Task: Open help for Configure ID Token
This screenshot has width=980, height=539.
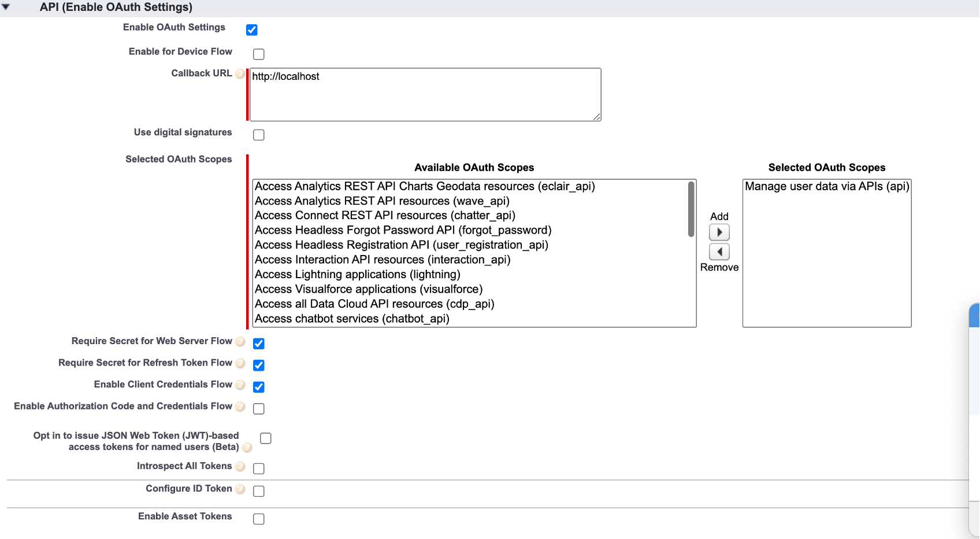Action: 240,489
